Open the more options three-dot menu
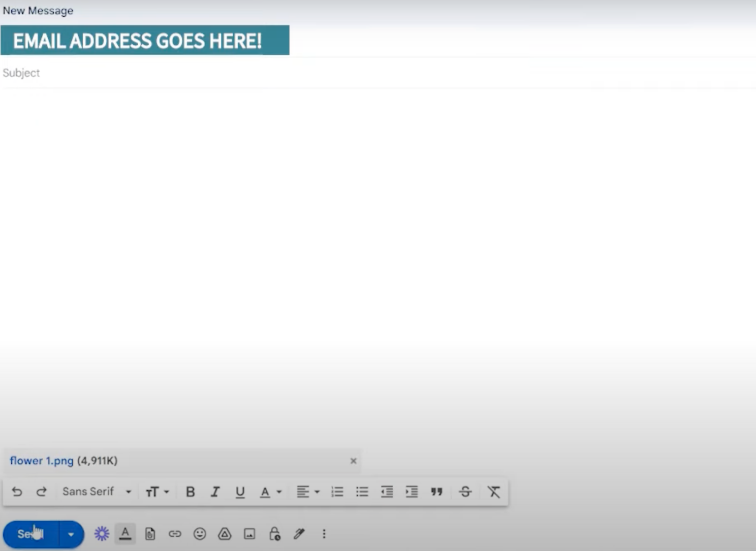756x551 pixels. [324, 533]
